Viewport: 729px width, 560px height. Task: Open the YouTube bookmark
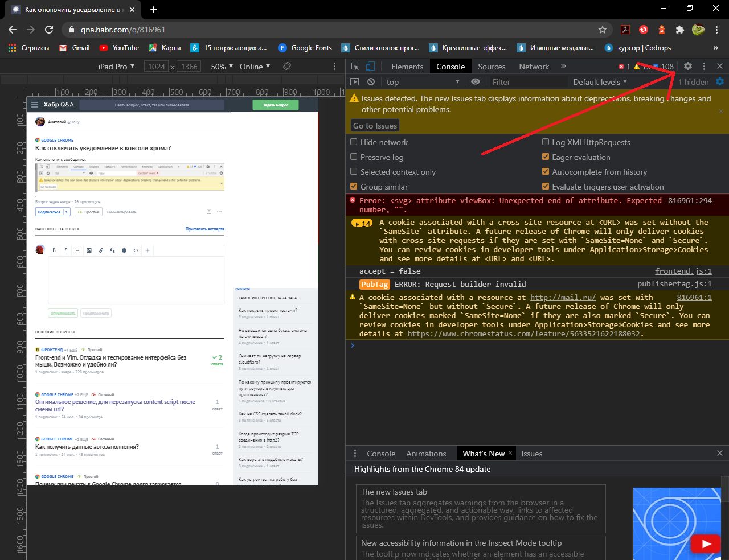coord(119,48)
